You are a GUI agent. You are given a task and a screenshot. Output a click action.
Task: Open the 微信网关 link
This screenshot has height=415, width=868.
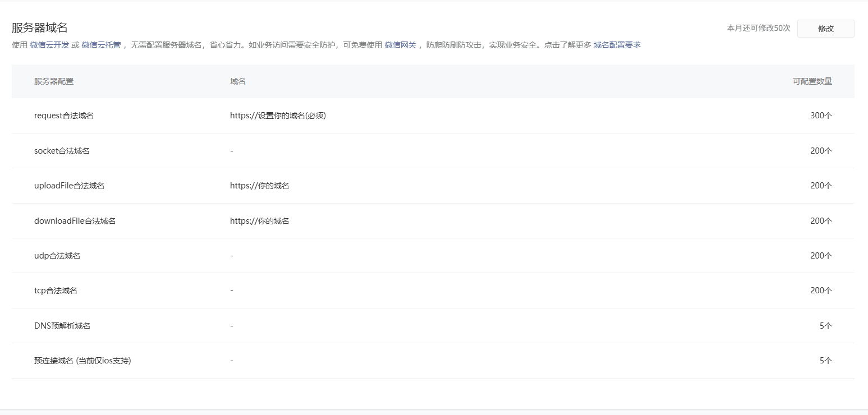(401, 45)
